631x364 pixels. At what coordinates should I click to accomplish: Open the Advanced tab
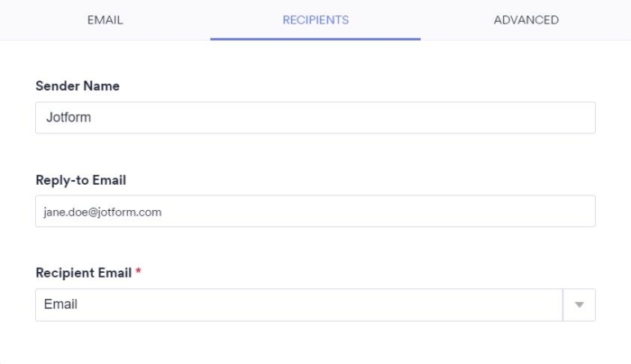(526, 20)
